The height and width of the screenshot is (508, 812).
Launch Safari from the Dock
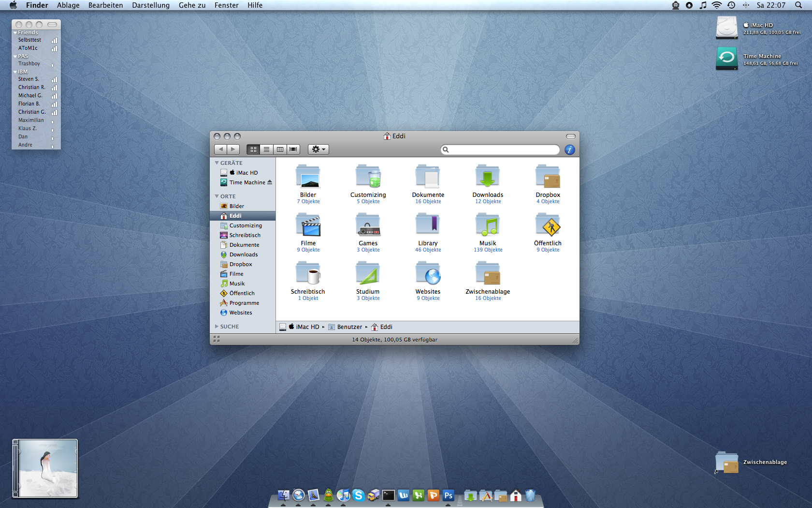point(298,495)
